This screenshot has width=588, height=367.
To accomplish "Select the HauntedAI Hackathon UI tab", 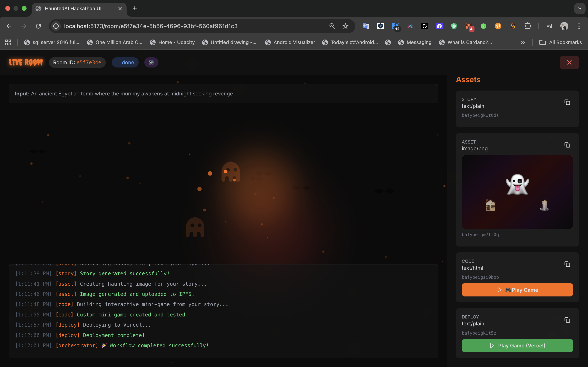I will pyautogui.click(x=73, y=9).
